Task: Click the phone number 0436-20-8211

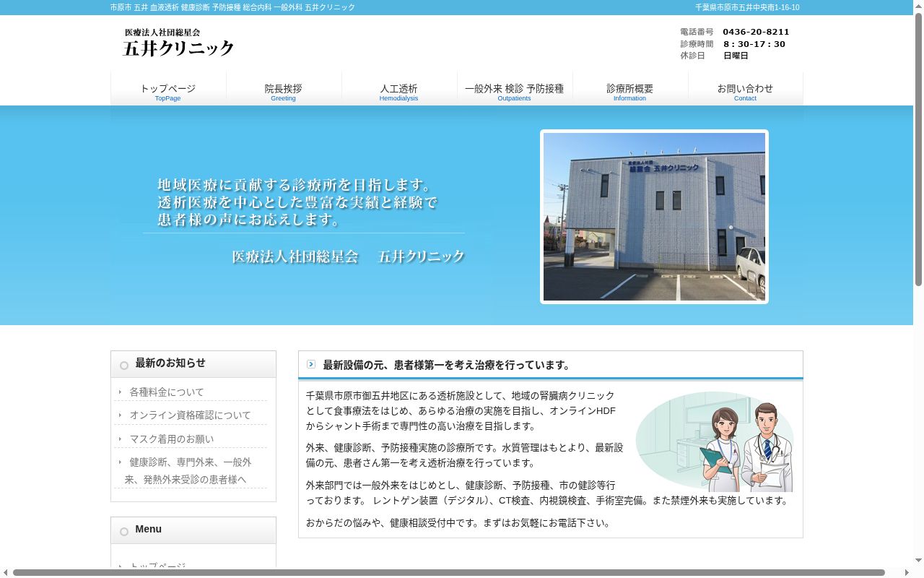Action: pyautogui.click(x=756, y=32)
